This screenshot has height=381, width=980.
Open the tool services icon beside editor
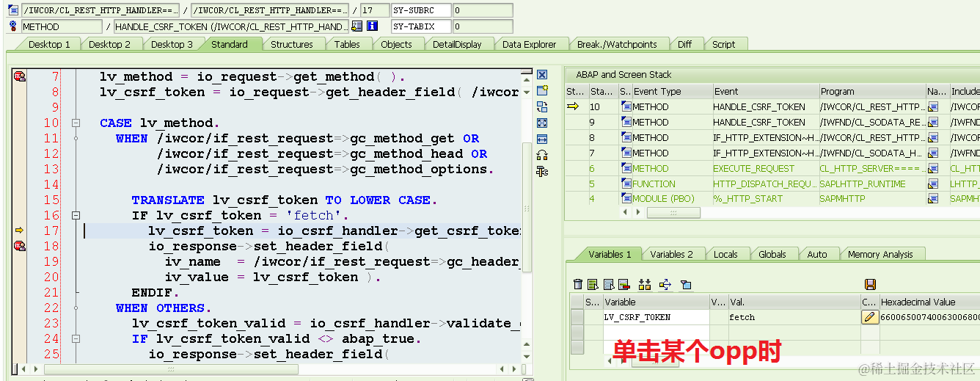pyautogui.click(x=542, y=171)
